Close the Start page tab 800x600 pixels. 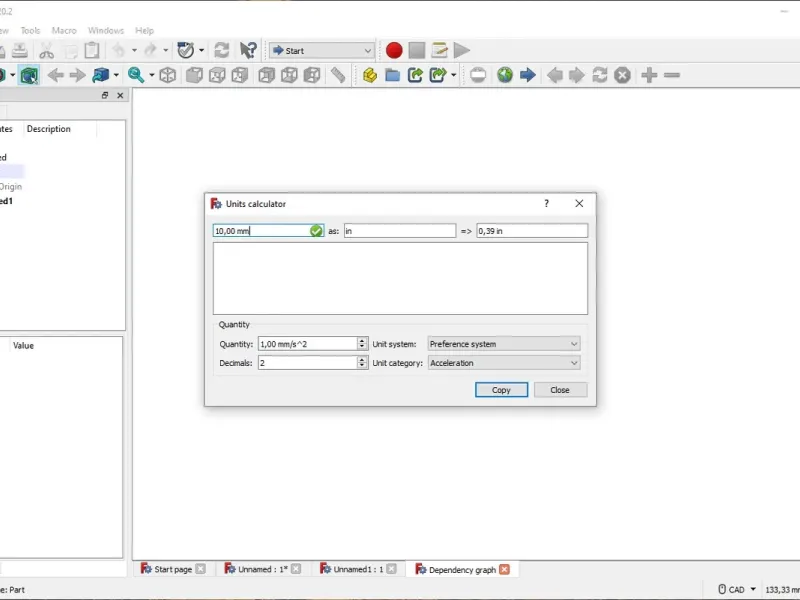pos(201,569)
